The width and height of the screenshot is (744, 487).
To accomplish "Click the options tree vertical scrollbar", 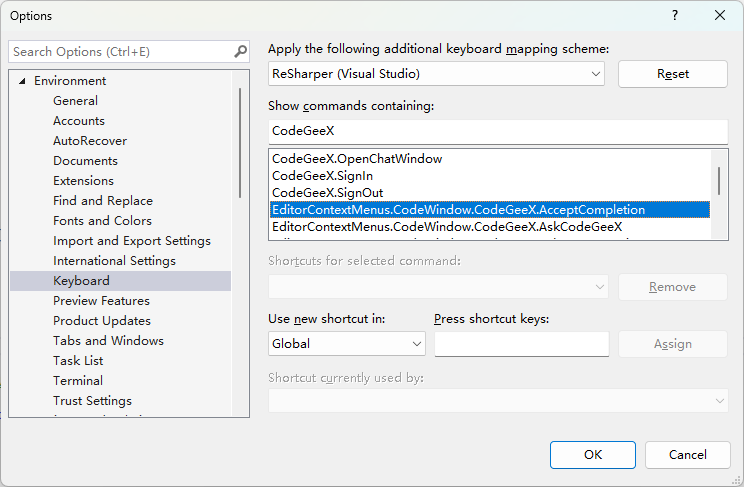I will coord(240,140).
